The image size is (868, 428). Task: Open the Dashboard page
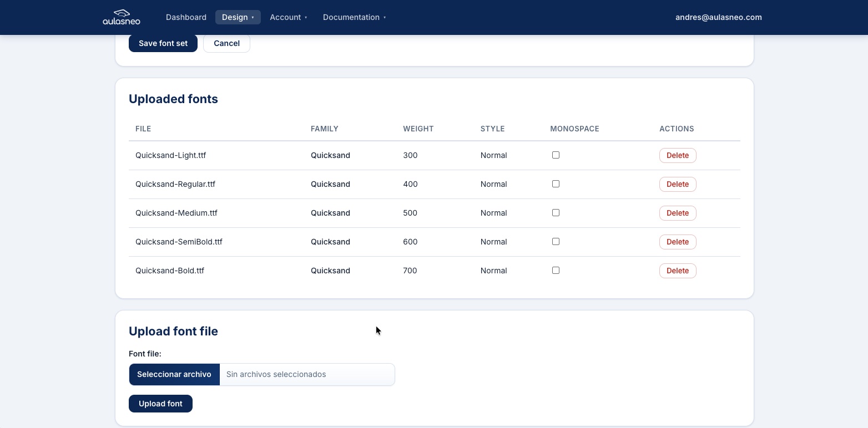(186, 17)
